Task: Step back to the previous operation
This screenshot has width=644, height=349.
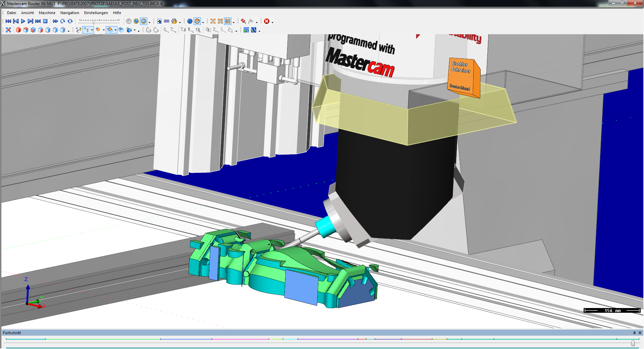Action: (x=16, y=21)
